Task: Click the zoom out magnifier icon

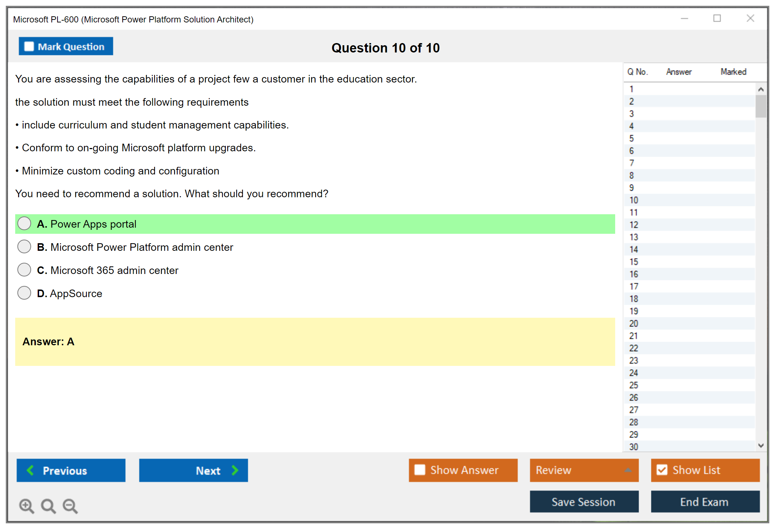Action: click(70, 506)
